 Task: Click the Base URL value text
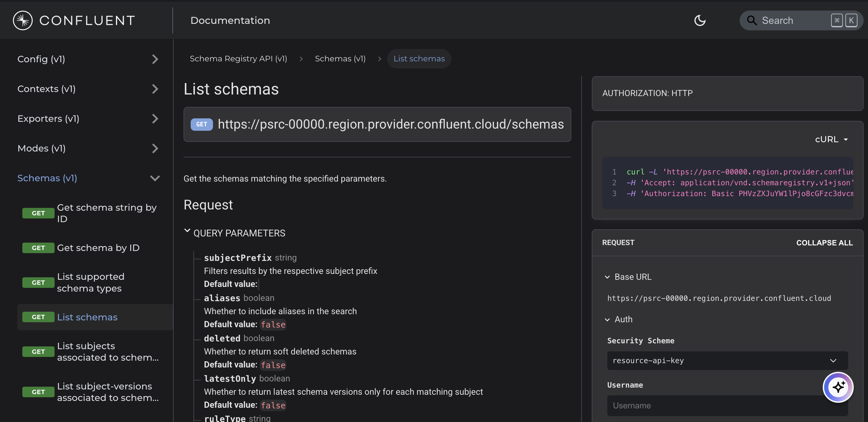719,298
